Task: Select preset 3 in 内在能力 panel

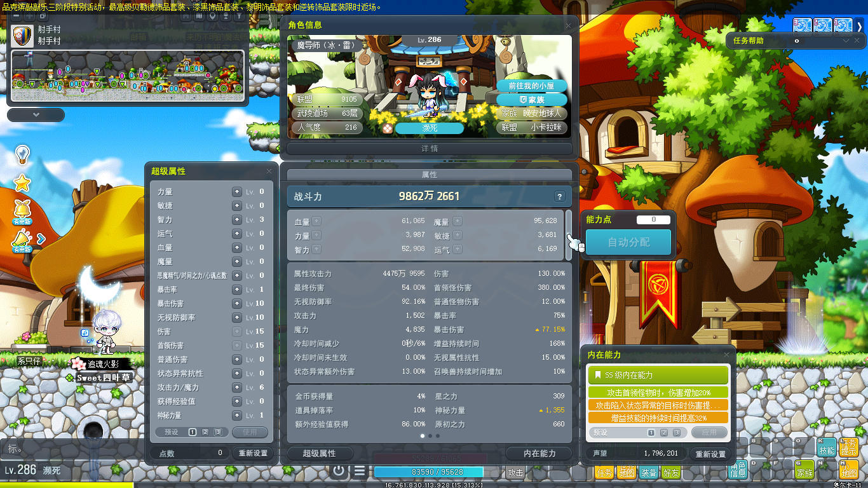Action: (x=677, y=433)
